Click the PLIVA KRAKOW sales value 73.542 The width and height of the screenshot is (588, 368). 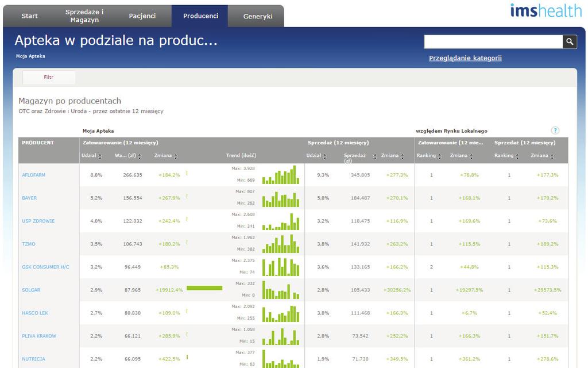[x=360, y=336]
